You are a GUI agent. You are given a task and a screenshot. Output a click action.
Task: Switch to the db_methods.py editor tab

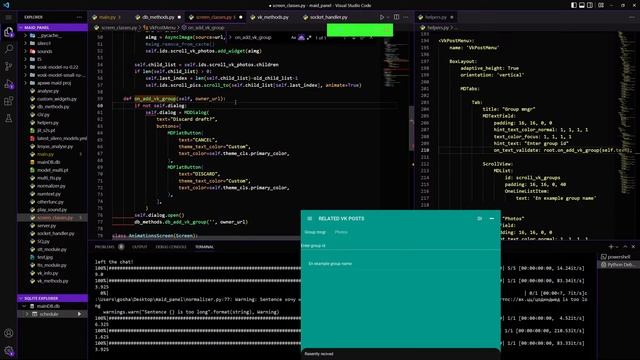click(158, 17)
